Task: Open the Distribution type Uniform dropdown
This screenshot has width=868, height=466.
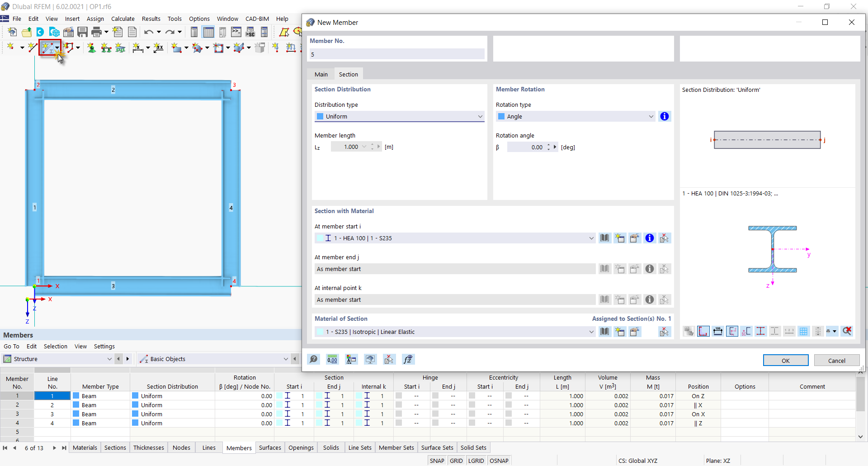Action: click(x=400, y=116)
